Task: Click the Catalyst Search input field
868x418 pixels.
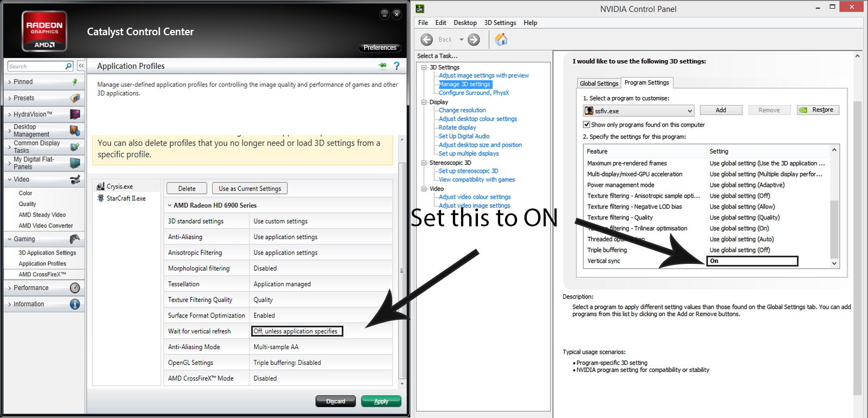Action: [36, 66]
